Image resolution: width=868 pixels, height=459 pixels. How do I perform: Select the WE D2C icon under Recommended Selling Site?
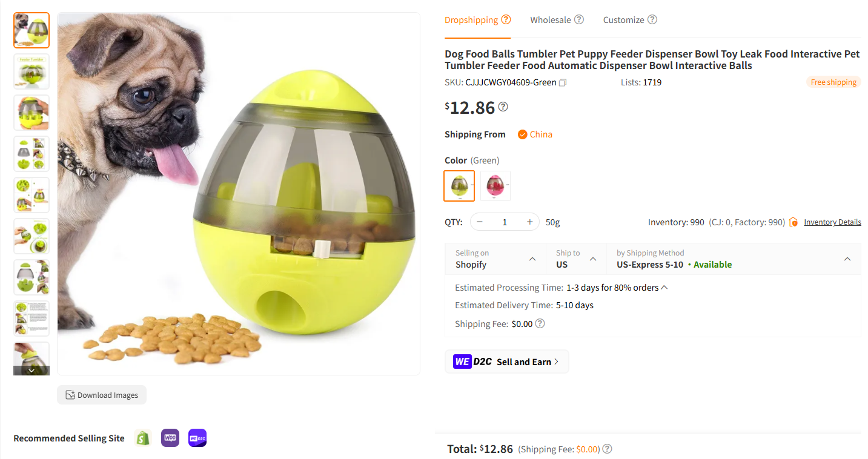tap(197, 438)
